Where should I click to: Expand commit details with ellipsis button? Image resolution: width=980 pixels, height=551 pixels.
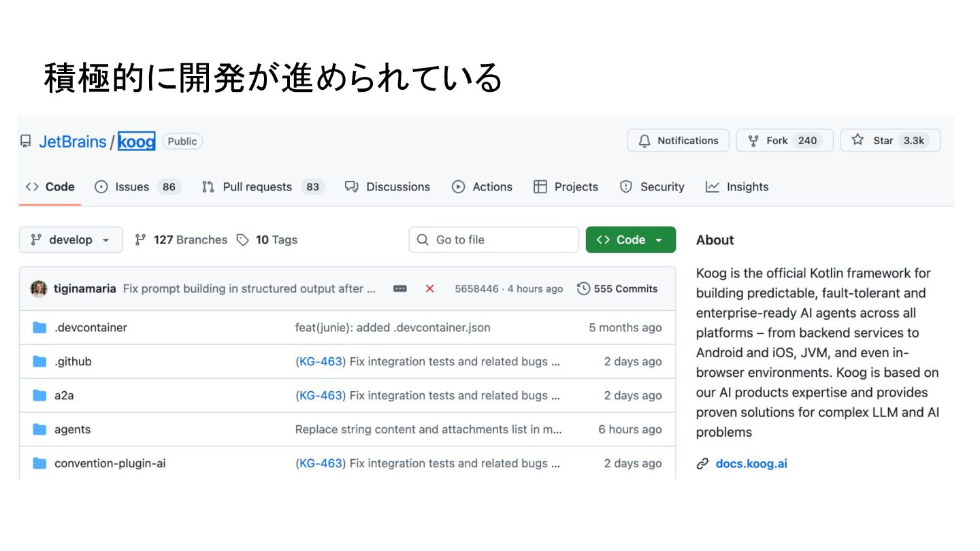pyautogui.click(x=400, y=288)
